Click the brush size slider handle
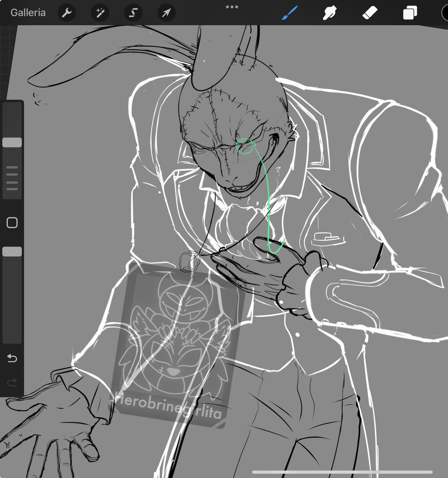This screenshot has height=478, width=448. 12,143
